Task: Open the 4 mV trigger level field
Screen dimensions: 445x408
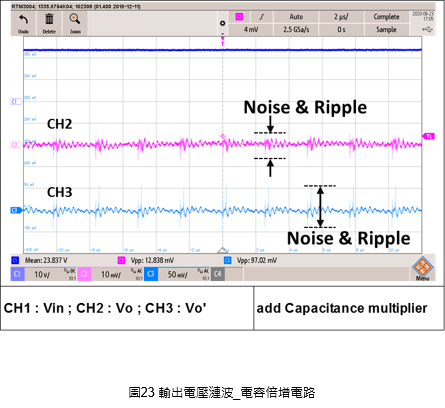Action: [x=251, y=29]
